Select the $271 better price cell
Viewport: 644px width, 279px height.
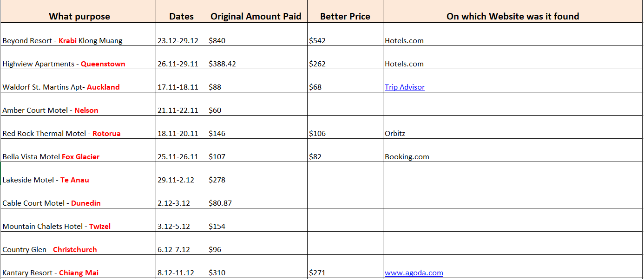point(345,267)
